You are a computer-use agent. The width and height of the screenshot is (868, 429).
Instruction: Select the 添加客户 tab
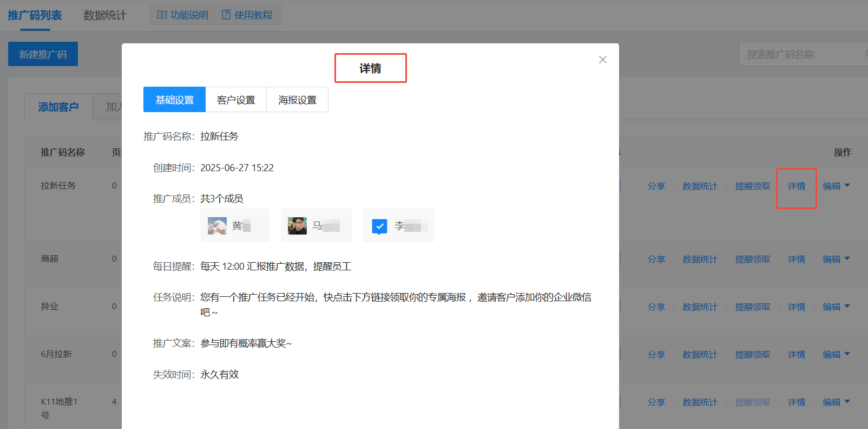pyautogui.click(x=58, y=107)
